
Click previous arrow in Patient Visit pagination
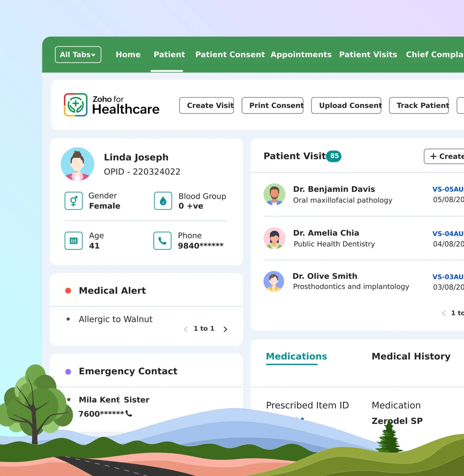click(x=444, y=313)
